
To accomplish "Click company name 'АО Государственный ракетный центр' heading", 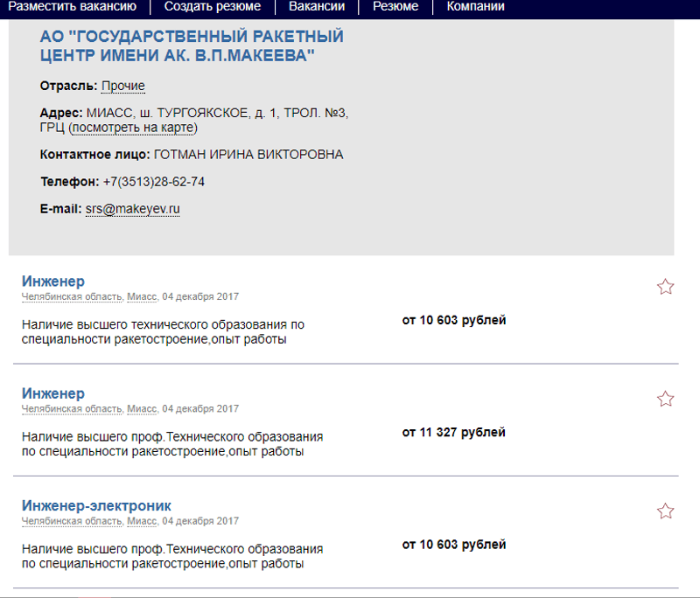I will coord(192,45).
